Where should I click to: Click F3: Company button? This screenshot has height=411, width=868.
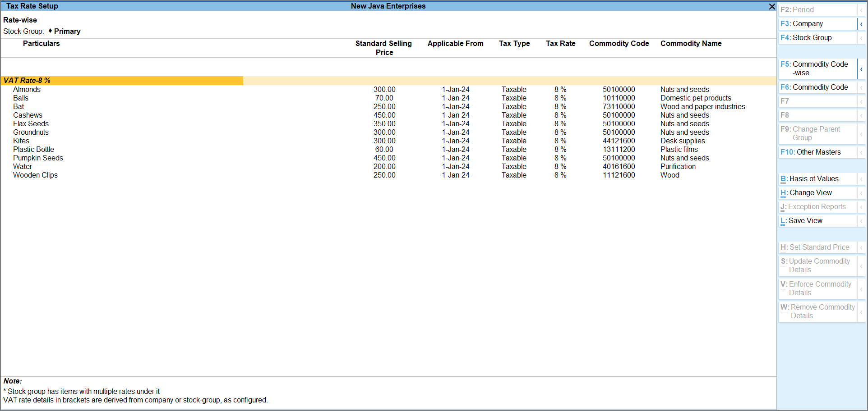pos(817,23)
